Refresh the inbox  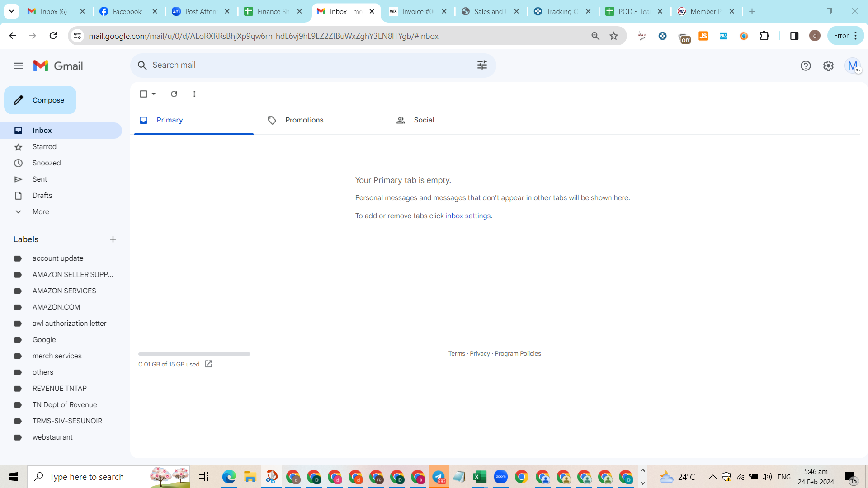[174, 94]
